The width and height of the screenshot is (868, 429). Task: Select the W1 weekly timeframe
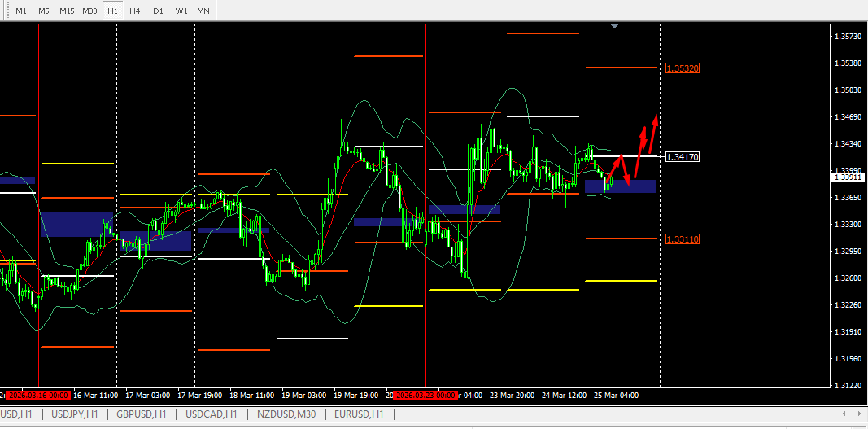(x=181, y=11)
